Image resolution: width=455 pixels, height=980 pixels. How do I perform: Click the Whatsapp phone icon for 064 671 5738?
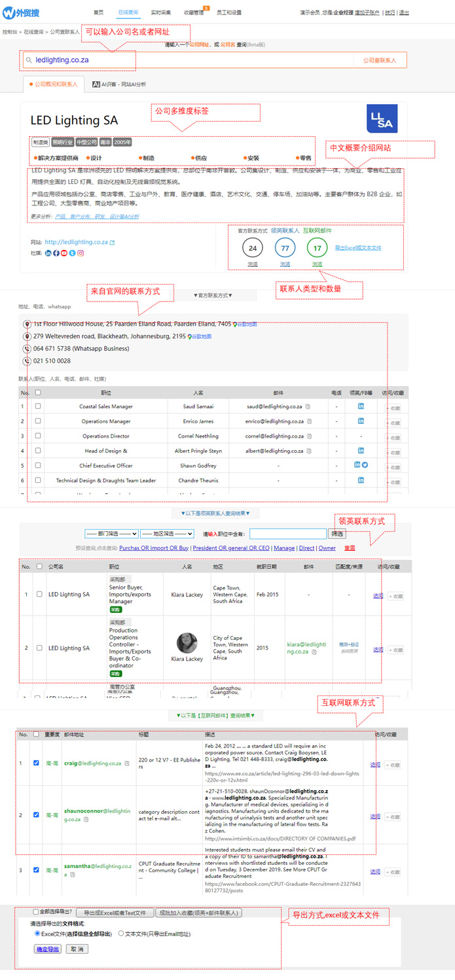27,349
